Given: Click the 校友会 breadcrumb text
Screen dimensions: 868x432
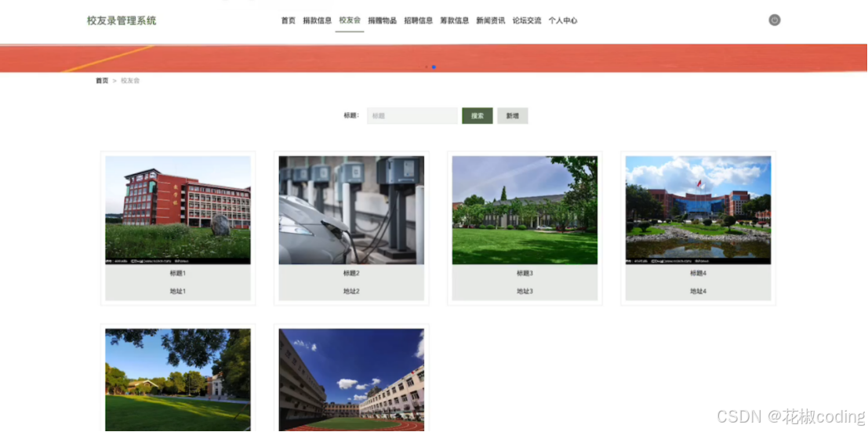Looking at the screenshot, I should (130, 80).
